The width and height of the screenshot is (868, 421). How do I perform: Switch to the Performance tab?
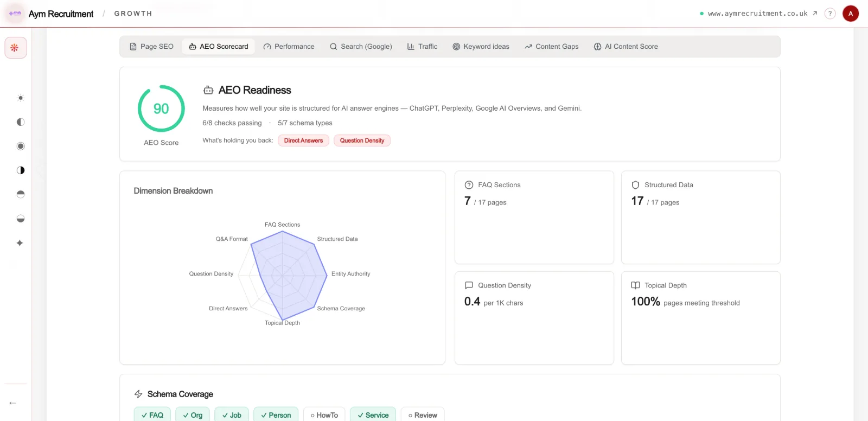[289, 47]
